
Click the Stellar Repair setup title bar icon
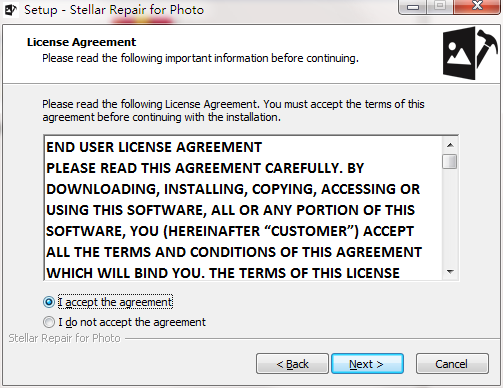tap(10, 10)
